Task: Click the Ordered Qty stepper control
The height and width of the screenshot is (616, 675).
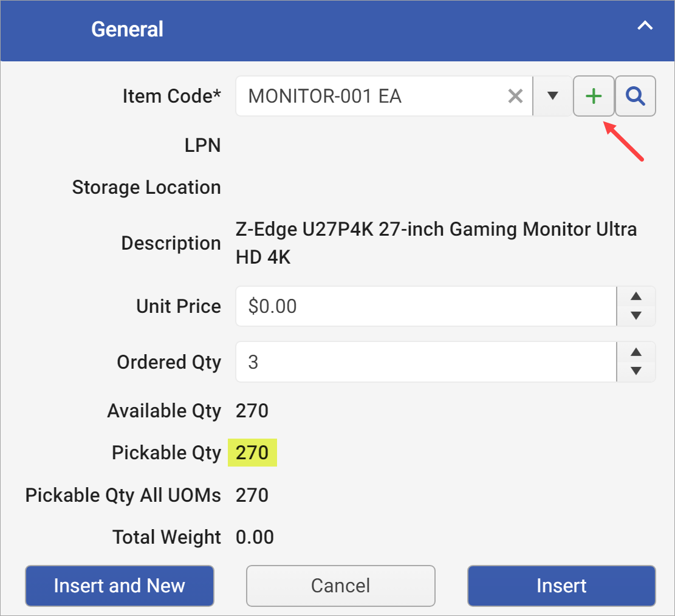Action: point(636,361)
